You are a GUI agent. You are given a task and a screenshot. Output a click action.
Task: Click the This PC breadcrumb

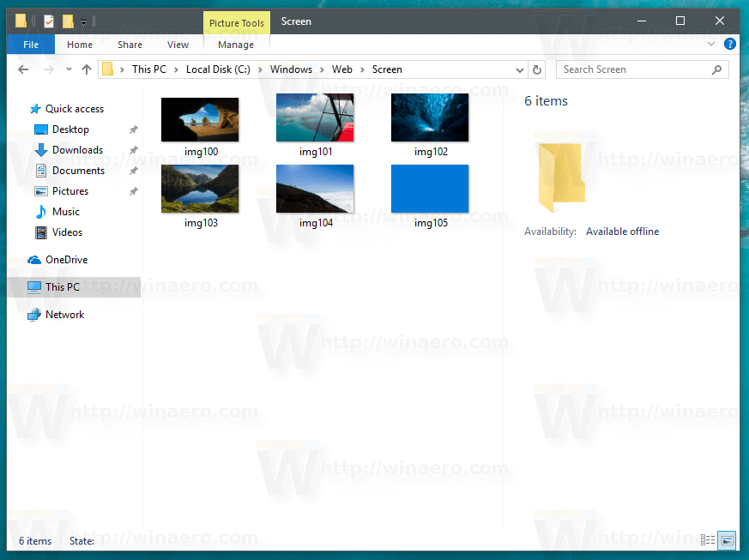coord(149,69)
